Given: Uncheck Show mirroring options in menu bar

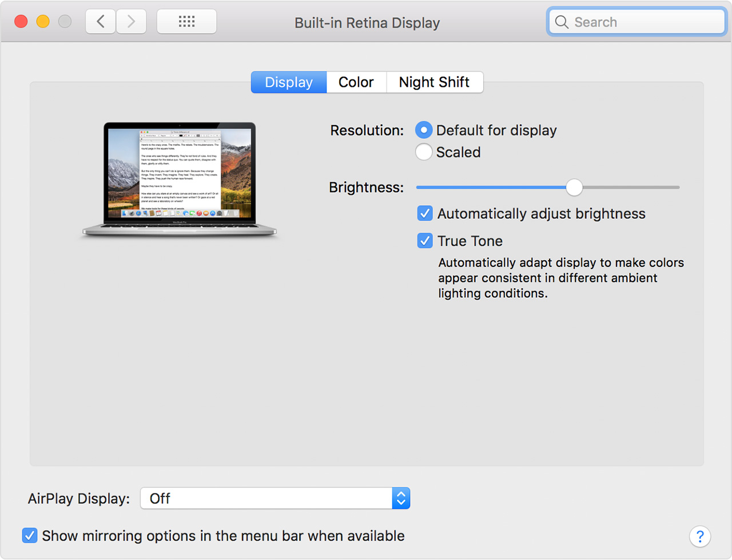Looking at the screenshot, I should pyautogui.click(x=29, y=535).
